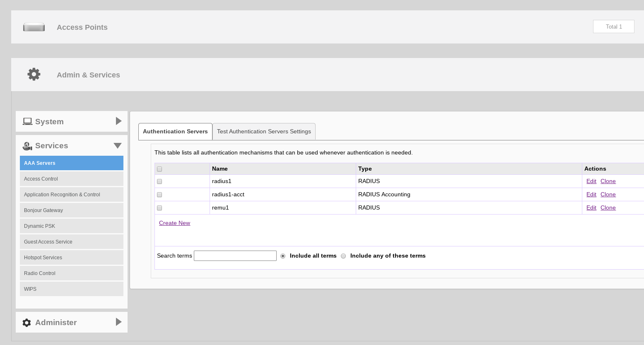Expand the System section

tap(118, 121)
